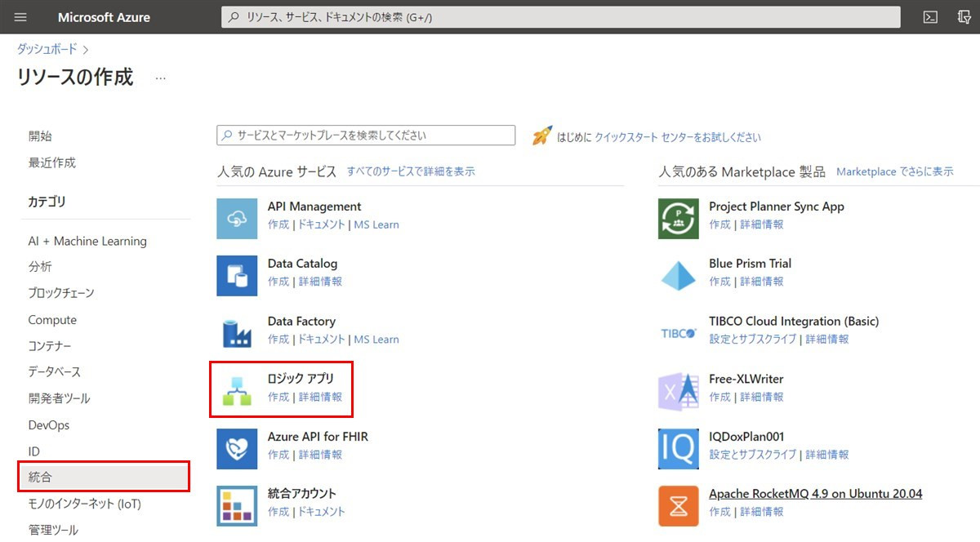This screenshot has height=542, width=980.
Task: Select the DevOps category
Action: pos(49,425)
